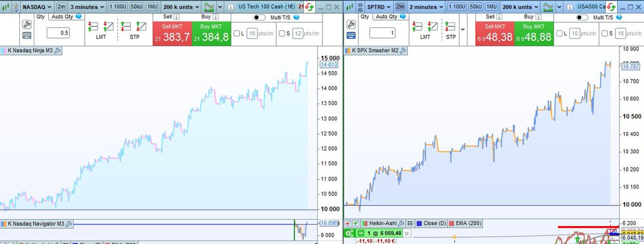
Task: Open settings wrench for K SPX Smasher M2
Action: coord(404,51)
